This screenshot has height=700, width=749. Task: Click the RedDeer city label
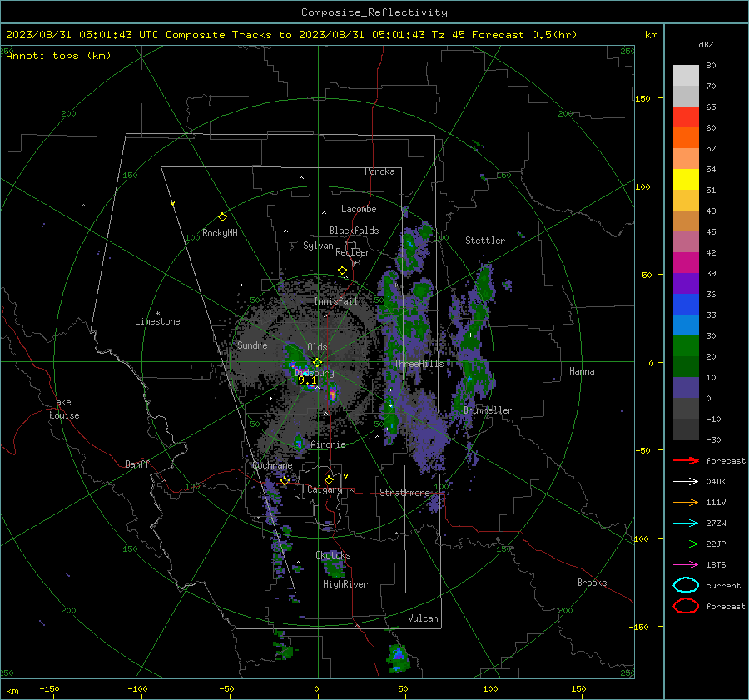pyautogui.click(x=353, y=252)
